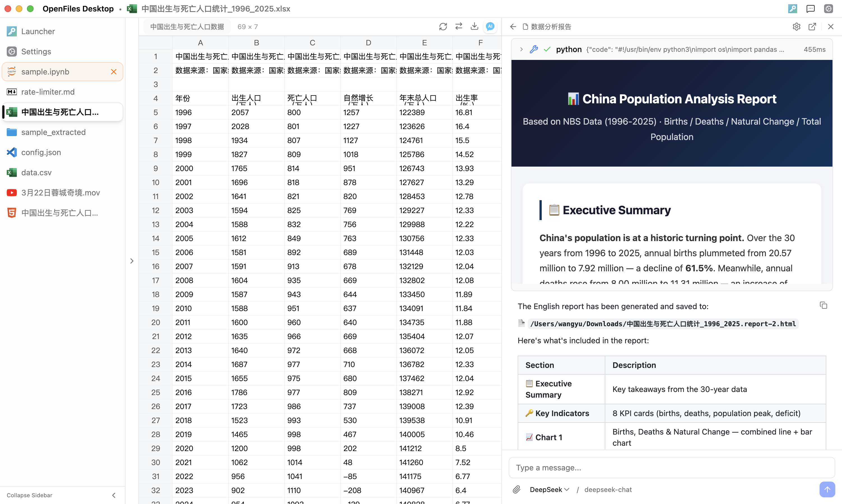Select cell with natural growth -85
Screen dimensions: 842x504
point(369,476)
